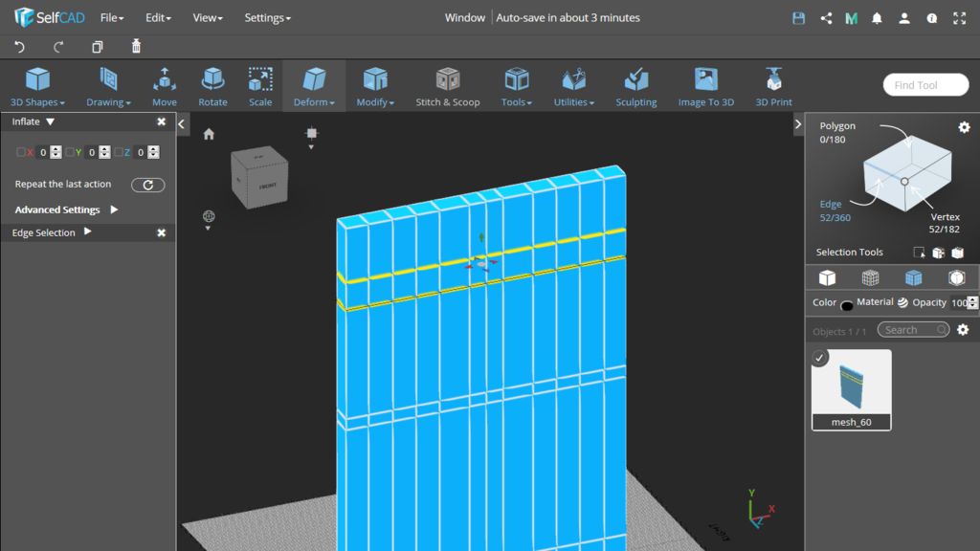Screen dimensions: 980x551
Task: Open the File menu
Action: 112,17
